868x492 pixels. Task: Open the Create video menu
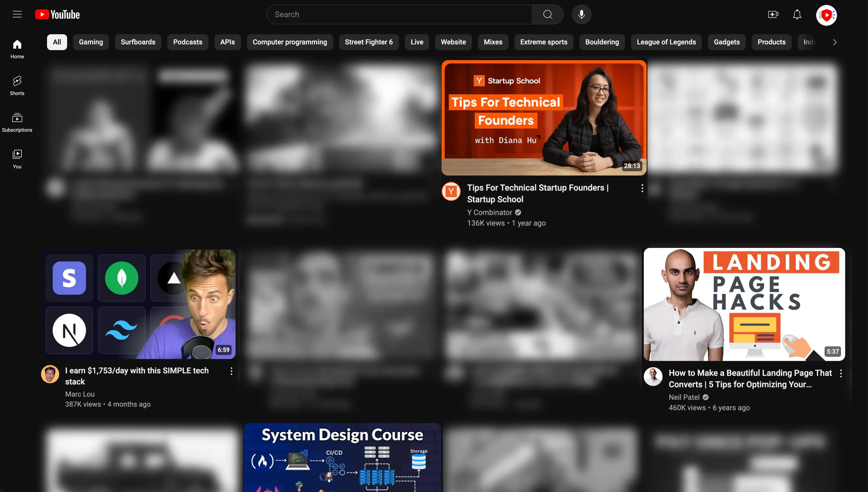point(773,15)
